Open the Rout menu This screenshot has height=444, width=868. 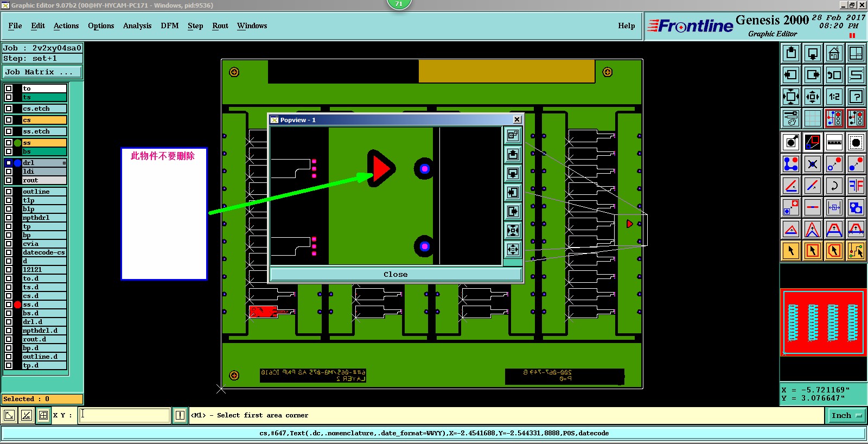pos(220,26)
